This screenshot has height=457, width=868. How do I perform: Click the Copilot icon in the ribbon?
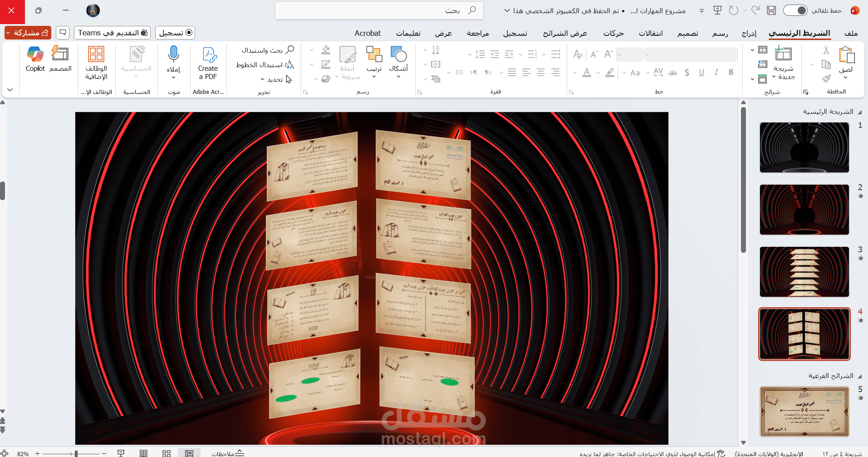click(35, 54)
